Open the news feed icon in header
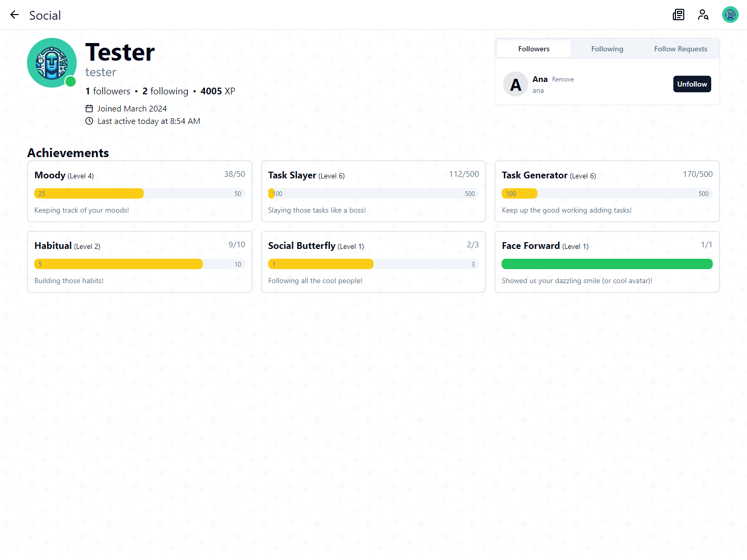 (679, 15)
